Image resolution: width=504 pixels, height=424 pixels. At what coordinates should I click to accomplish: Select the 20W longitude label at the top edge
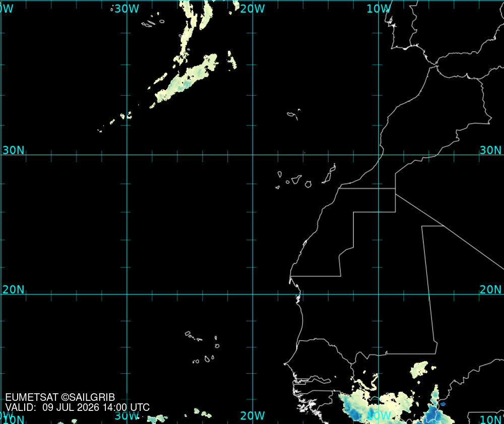click(x=253, y=9)
